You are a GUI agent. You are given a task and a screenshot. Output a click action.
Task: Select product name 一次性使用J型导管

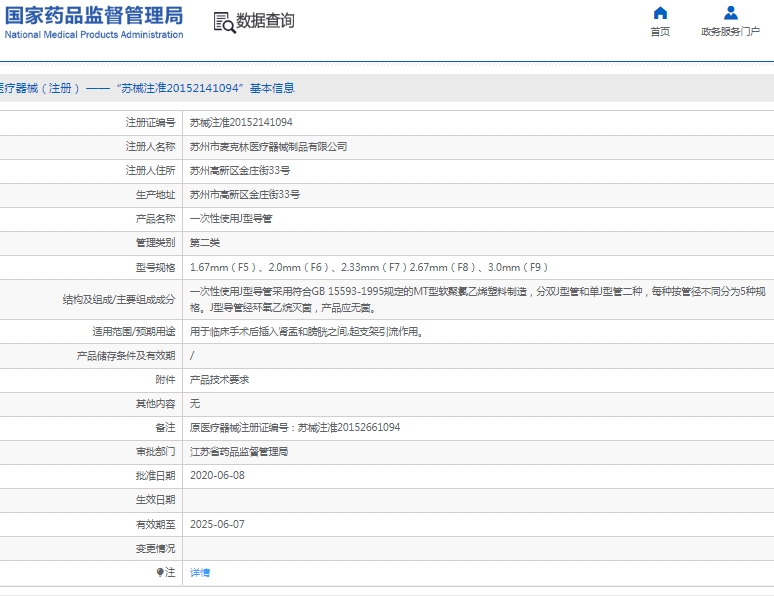(231, 219)
